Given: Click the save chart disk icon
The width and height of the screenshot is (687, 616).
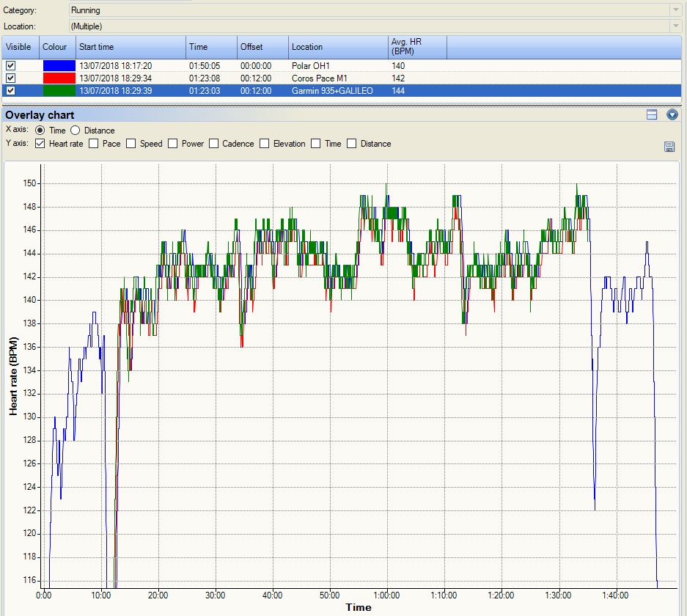Looking at the screenshot, I should coord(669,147).
